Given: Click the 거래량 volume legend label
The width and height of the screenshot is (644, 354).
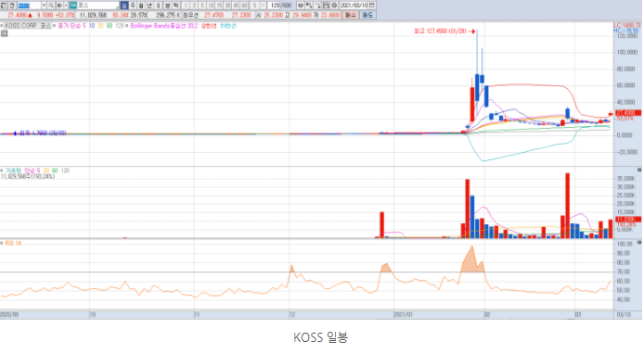Looking at the screenshot, I should 14,171.
